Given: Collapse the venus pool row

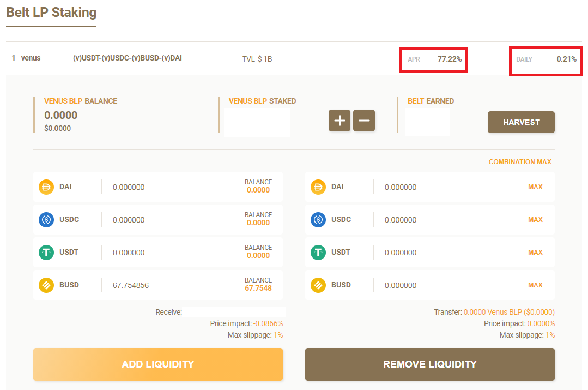Looking at the screenshot, I should tap(294, 58).
